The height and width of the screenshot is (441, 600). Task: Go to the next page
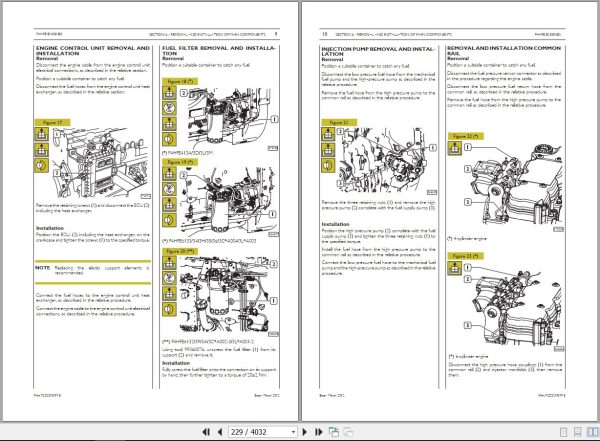[305, 432]
